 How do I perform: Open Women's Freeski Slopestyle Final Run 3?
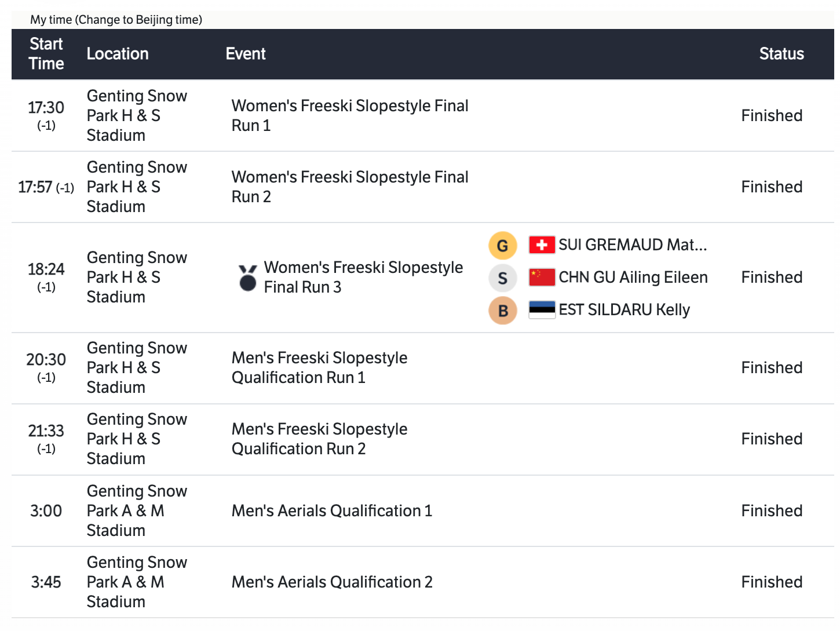(363, 277)
